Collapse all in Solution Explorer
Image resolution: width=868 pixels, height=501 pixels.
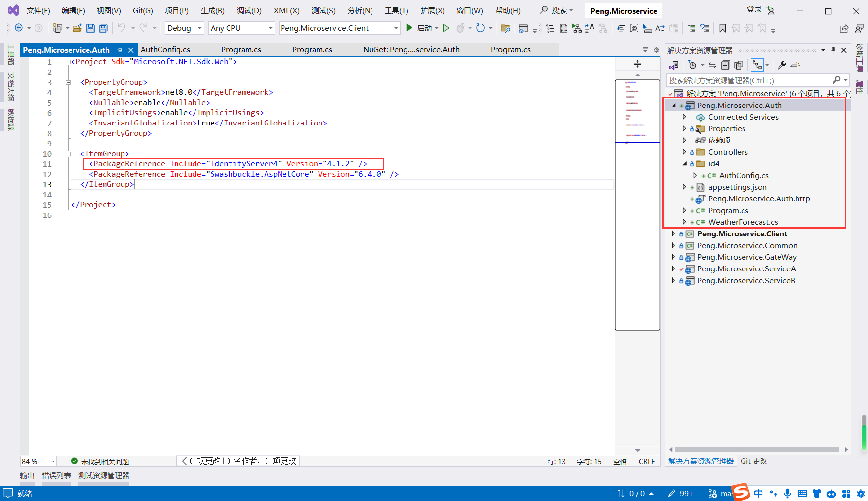click(726, 65)
